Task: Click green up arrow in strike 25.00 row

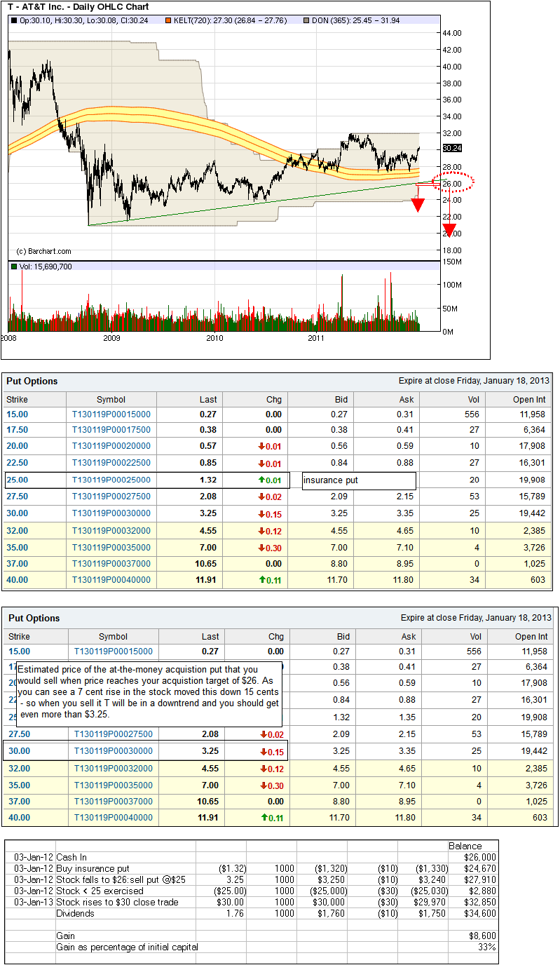Action: (x=262, y=480)
